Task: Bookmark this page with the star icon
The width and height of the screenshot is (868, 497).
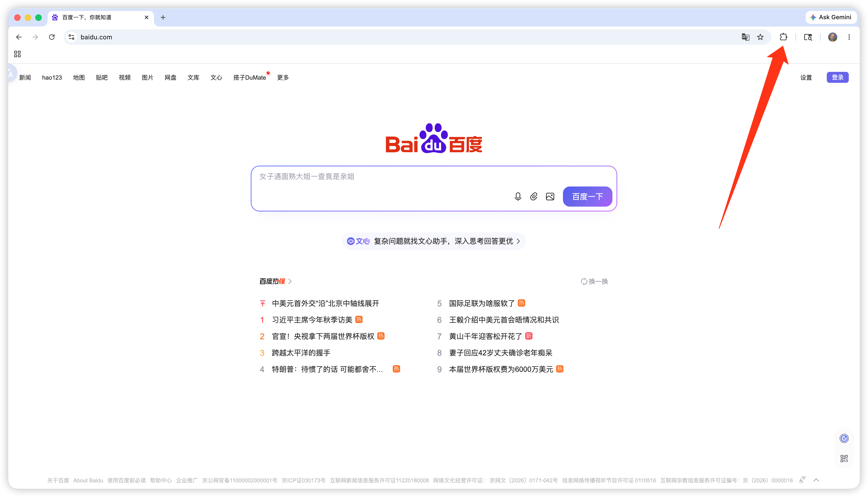Action: (x=760, y=37)
